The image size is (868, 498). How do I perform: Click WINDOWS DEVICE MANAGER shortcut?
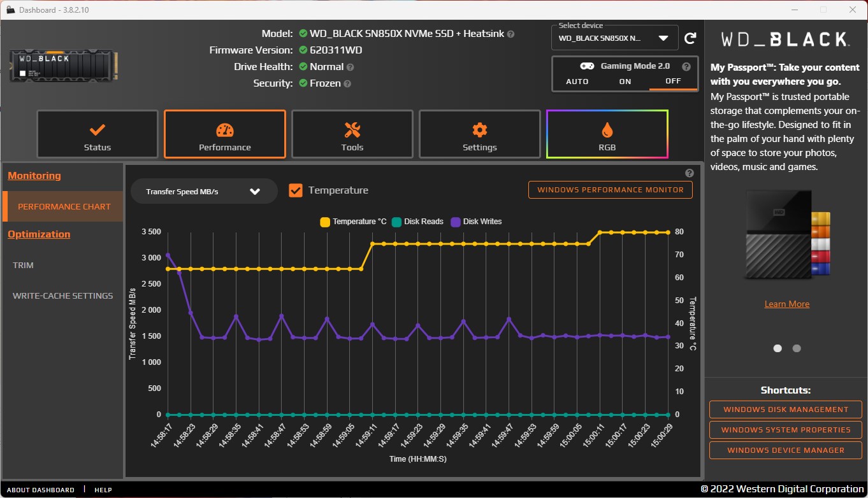click(x=786, y=450)
